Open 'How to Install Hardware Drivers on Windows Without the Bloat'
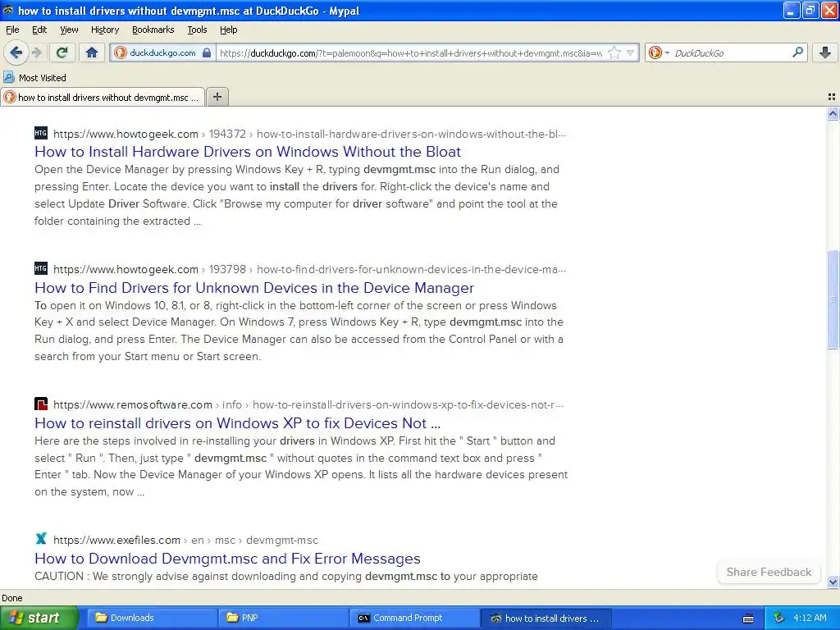 point(248,152)
